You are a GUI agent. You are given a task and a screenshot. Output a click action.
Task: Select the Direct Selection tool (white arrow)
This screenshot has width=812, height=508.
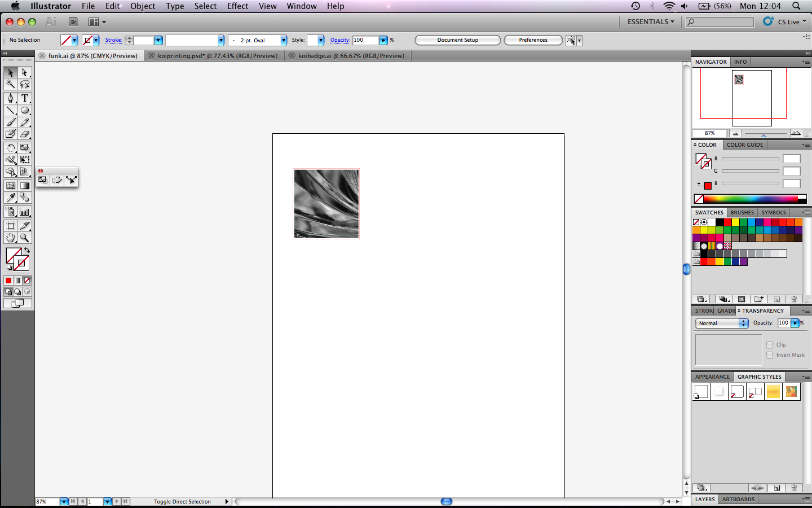pyautogui.click(x=24, y=72)
